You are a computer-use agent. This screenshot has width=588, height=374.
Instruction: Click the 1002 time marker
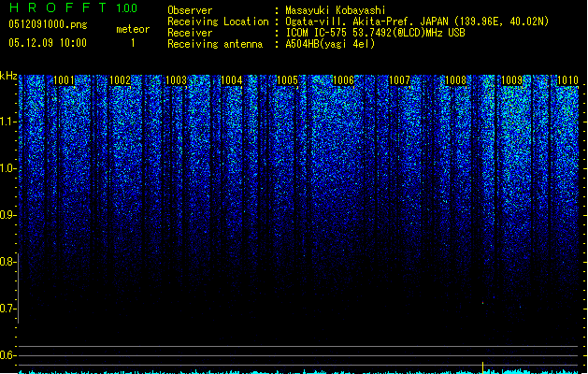[120, 80]
